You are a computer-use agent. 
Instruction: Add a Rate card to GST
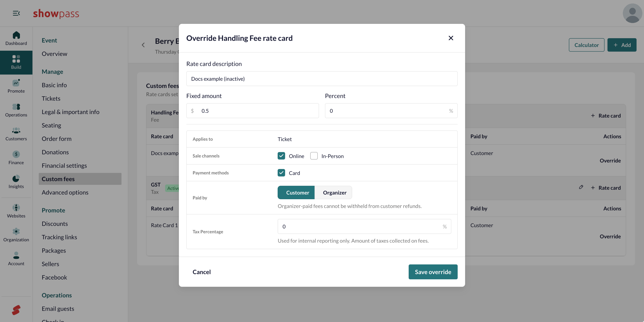[606, 188]
